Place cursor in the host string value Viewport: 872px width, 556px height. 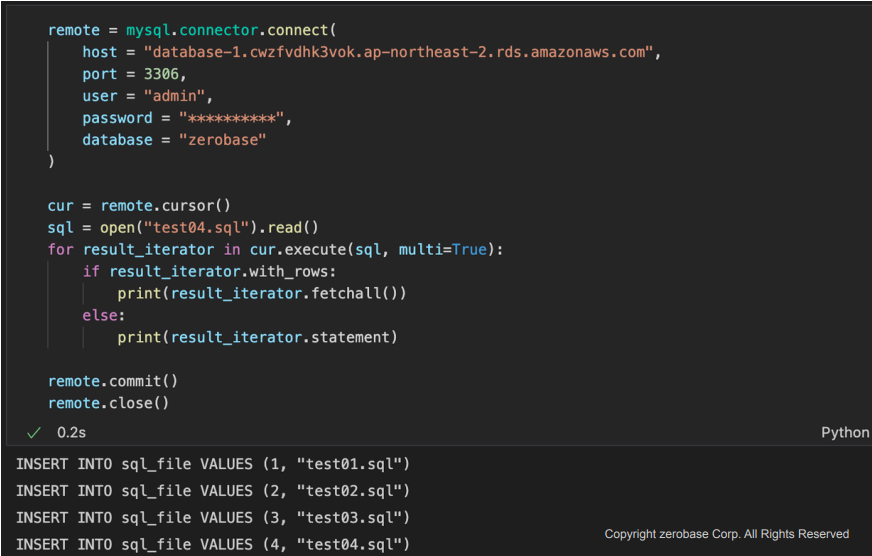[x=398, y=52]
